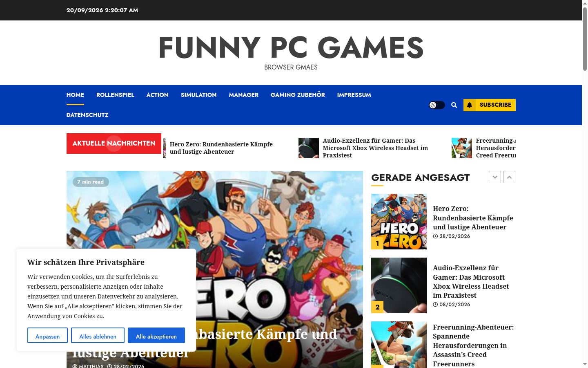Click the date 28/02/2026 in trending list
588x368 pixels.
coord(452,236)
